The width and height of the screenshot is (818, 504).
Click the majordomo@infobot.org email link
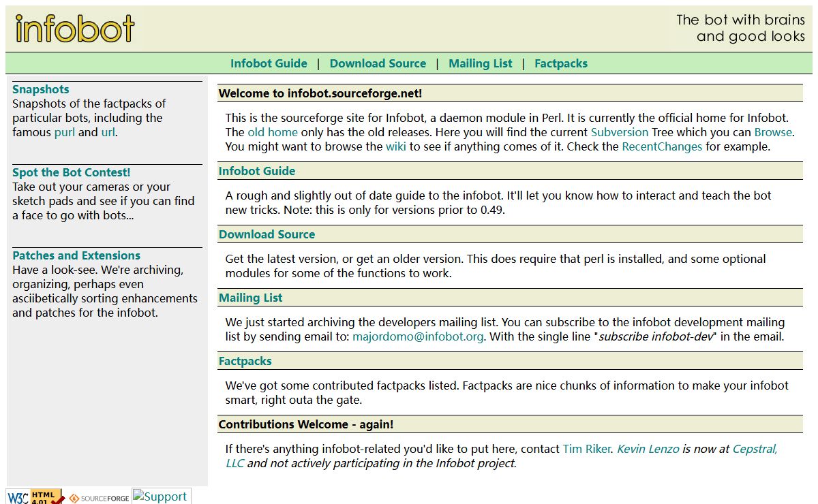point(418,336)
